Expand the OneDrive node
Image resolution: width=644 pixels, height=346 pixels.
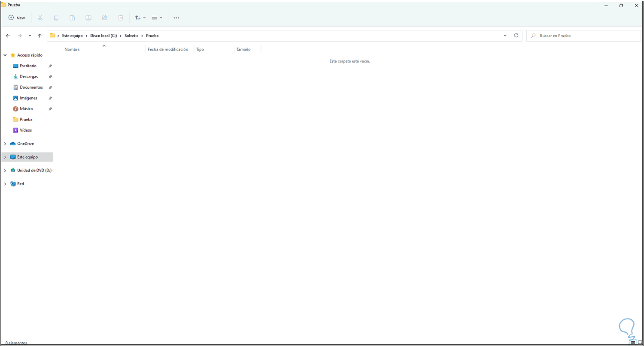pyautogui.click(x=5, y=144)
